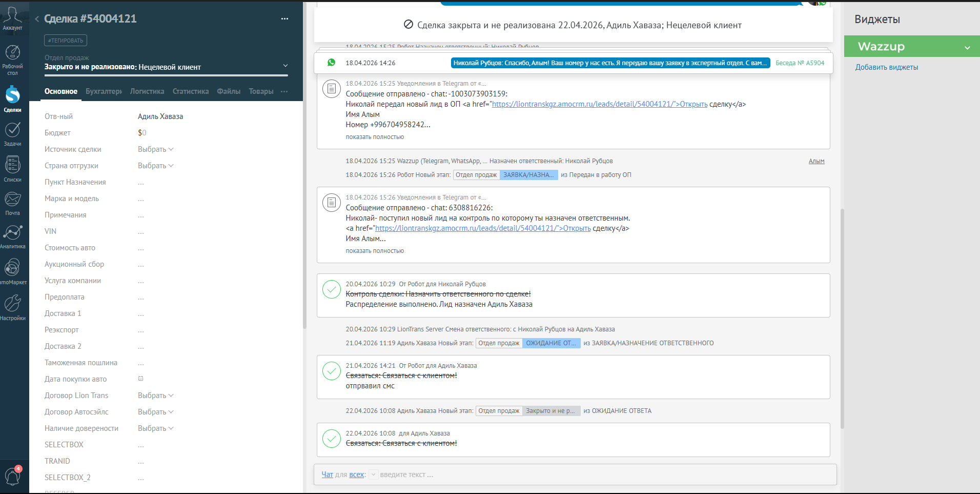Open the Договор Автосэйлс Выбрать dropdown

click(x=156, y=412)
